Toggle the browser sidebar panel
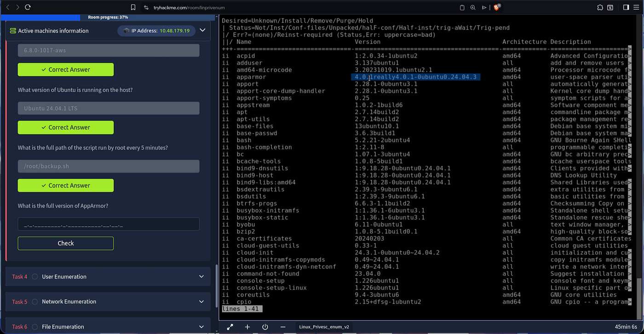644x334 pixels. pyautogui.click(x=626, y=7)
